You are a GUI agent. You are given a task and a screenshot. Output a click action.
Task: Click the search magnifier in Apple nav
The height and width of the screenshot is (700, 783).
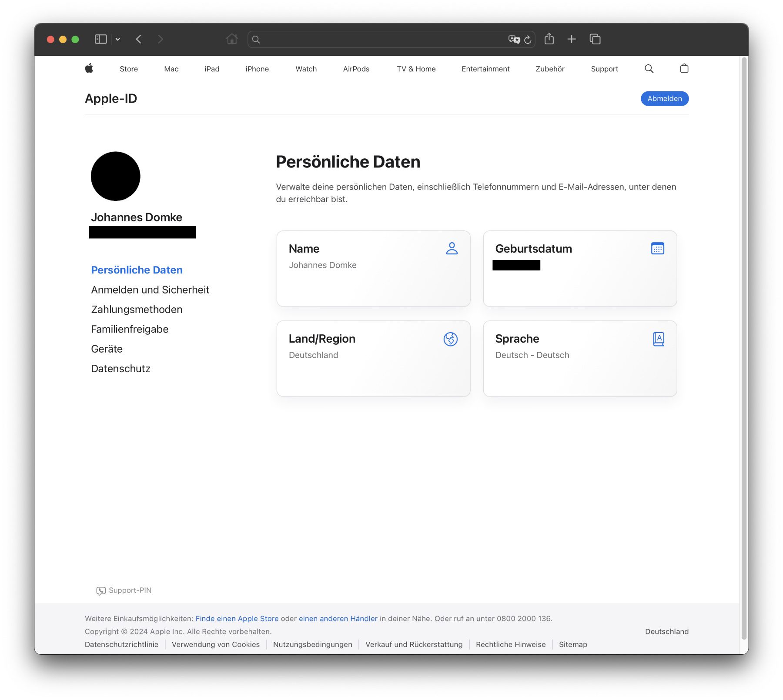(649, 68)
